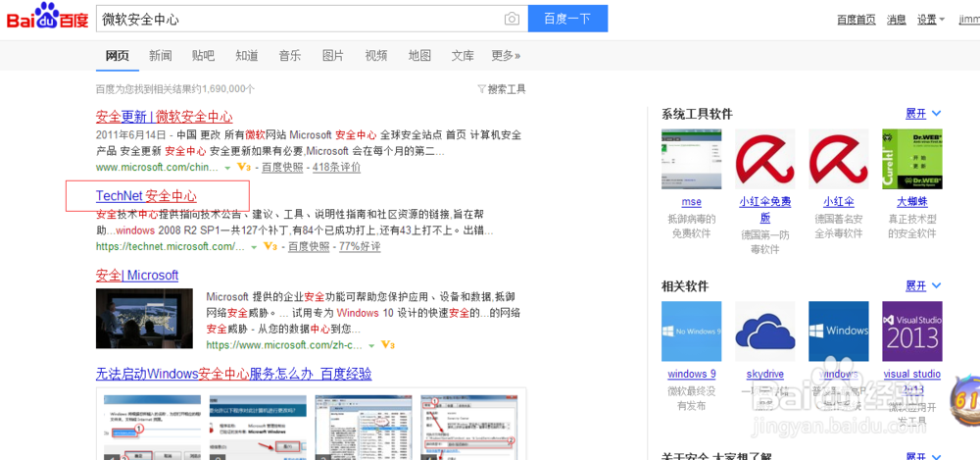The width and height of the screenshot is (980, 460).
Task: Click the No Windows 9 tile icon
Action: 691,332
